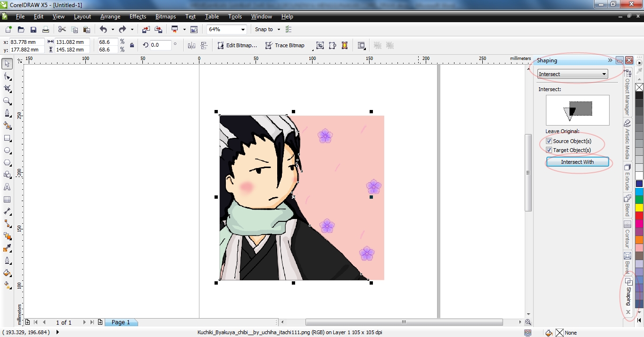Open the undo history dropdown arrow
The width and height of the screenshot is (644, 337).
(113, 29)
